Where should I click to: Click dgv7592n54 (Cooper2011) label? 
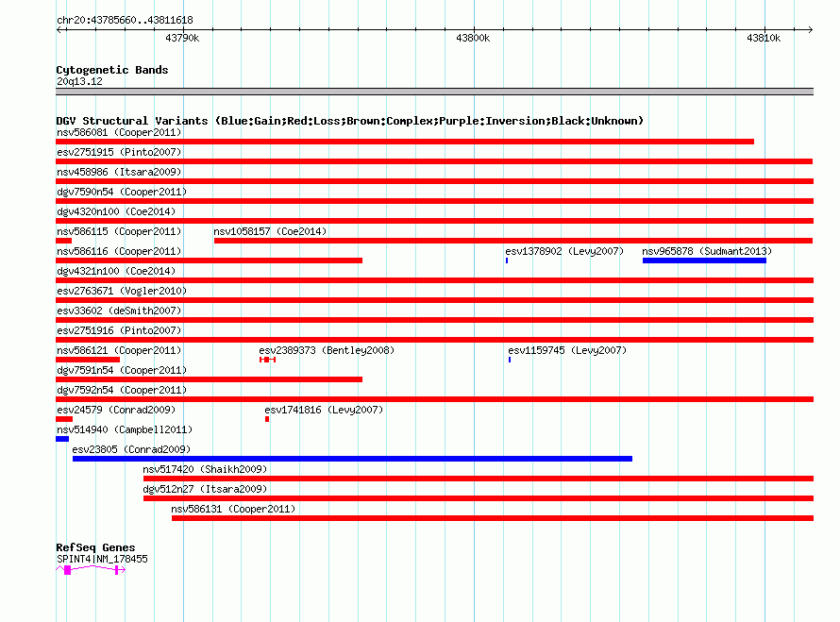122,390
